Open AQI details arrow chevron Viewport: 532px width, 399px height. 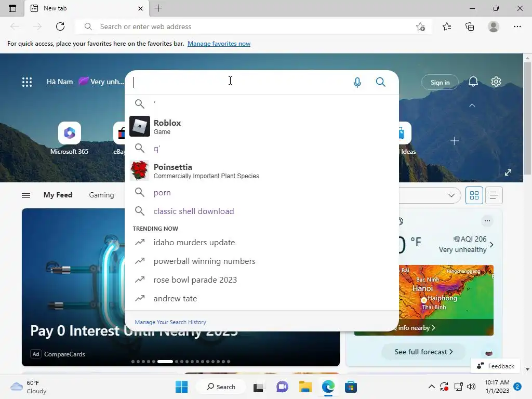[491, 245]
